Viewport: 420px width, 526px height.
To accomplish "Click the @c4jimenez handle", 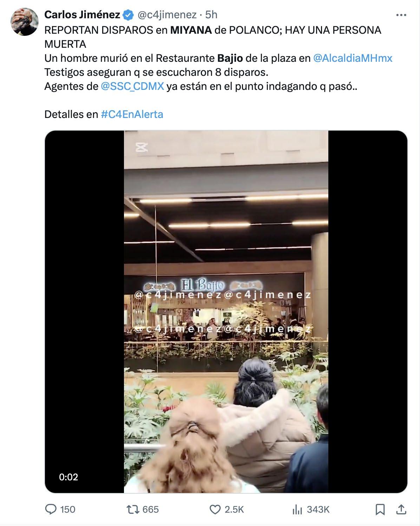I will (167, 15).
